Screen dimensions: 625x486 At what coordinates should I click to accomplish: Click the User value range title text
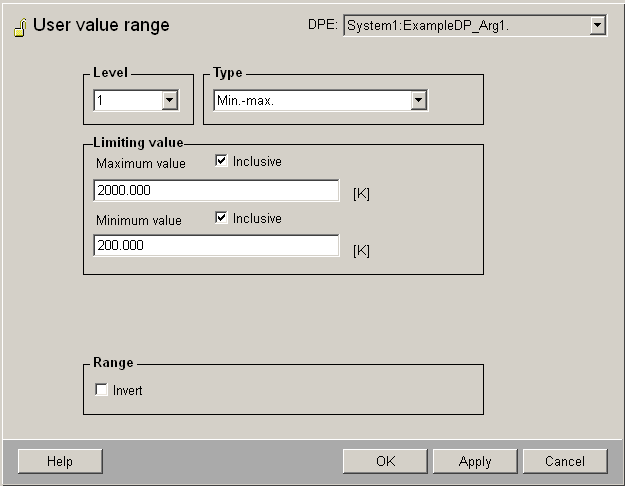[x=101, y=26]
